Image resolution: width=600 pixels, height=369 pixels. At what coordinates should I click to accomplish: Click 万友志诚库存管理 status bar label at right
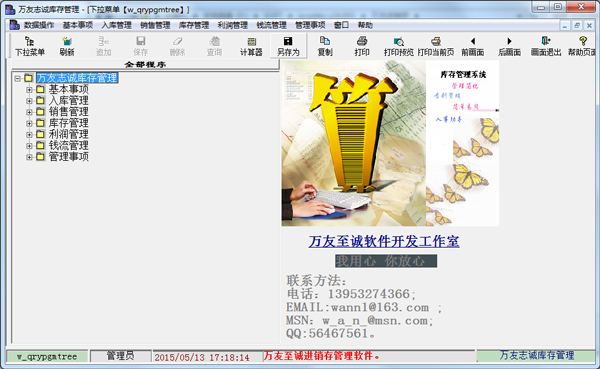[x=536, y=356]
